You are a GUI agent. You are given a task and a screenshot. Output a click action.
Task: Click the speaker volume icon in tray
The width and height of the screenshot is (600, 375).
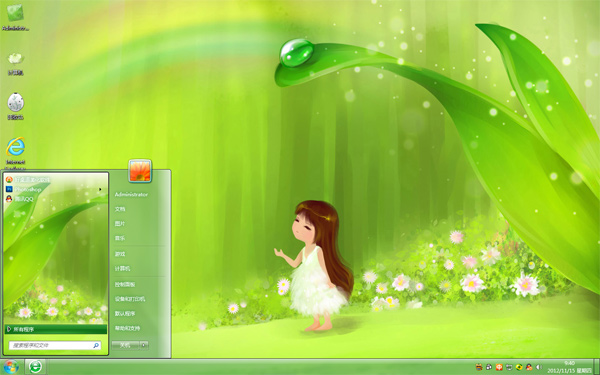pos(539,367)
